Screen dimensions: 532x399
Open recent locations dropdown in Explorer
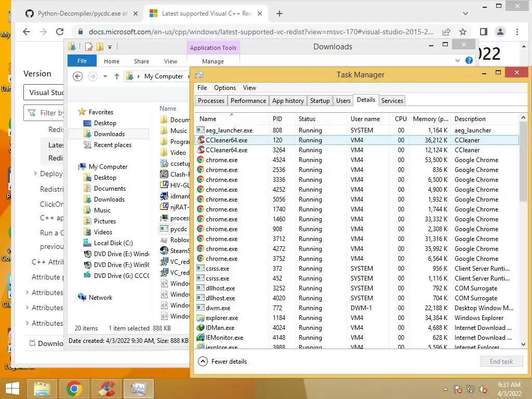pos(105,76)
